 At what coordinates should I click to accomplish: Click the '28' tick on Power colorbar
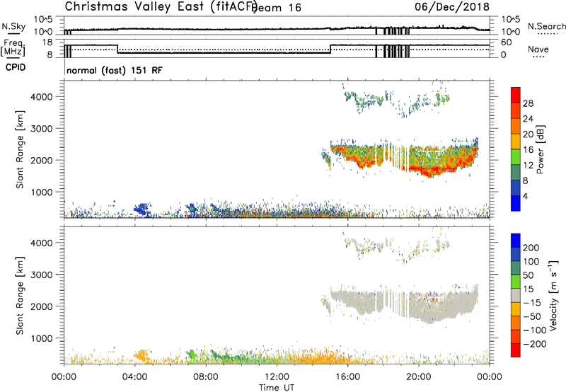point(528,103)
